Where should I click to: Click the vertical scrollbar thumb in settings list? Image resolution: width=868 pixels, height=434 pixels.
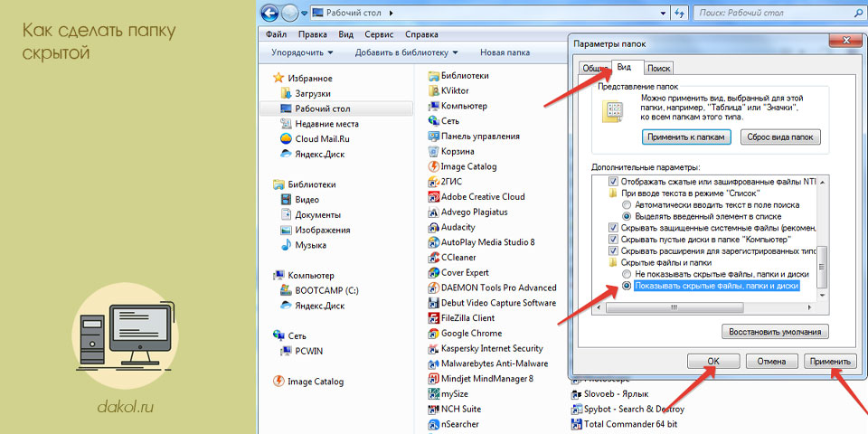pyautogui.click(x=823, y=267)
